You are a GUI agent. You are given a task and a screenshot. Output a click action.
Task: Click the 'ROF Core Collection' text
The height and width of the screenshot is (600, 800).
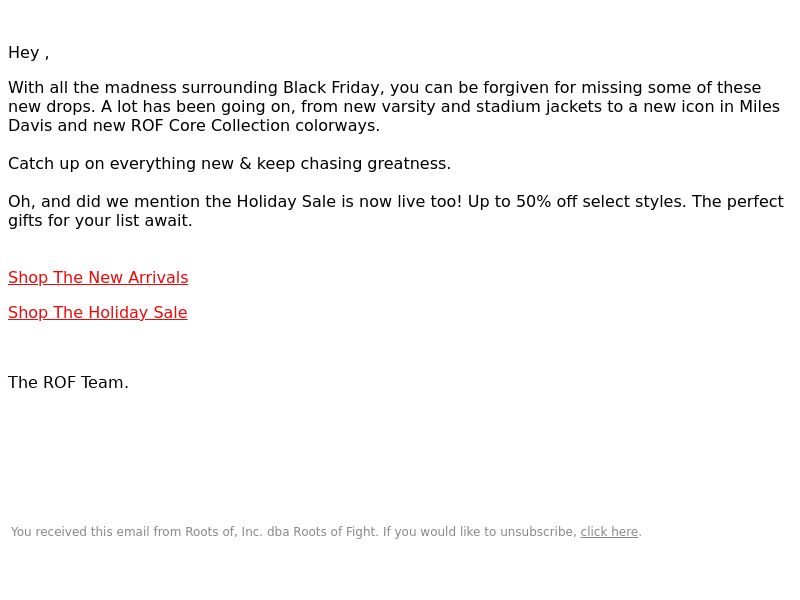pyautogui.click(x=210, y=126)
